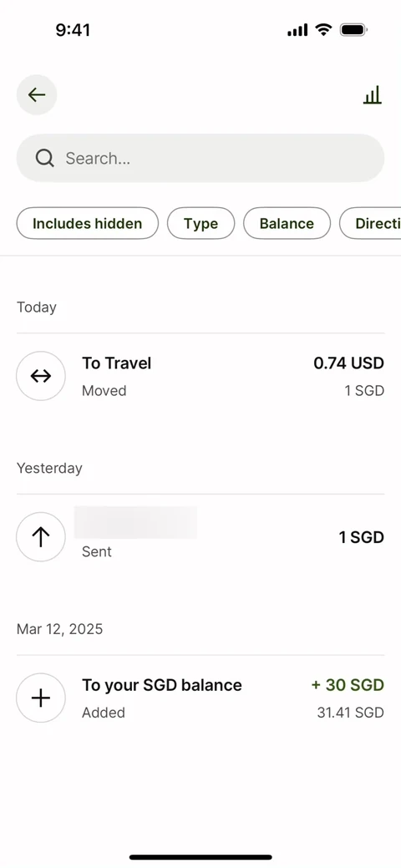Tap the battery status icon
The image size is (401, 868).
click(x=354, y=30)
